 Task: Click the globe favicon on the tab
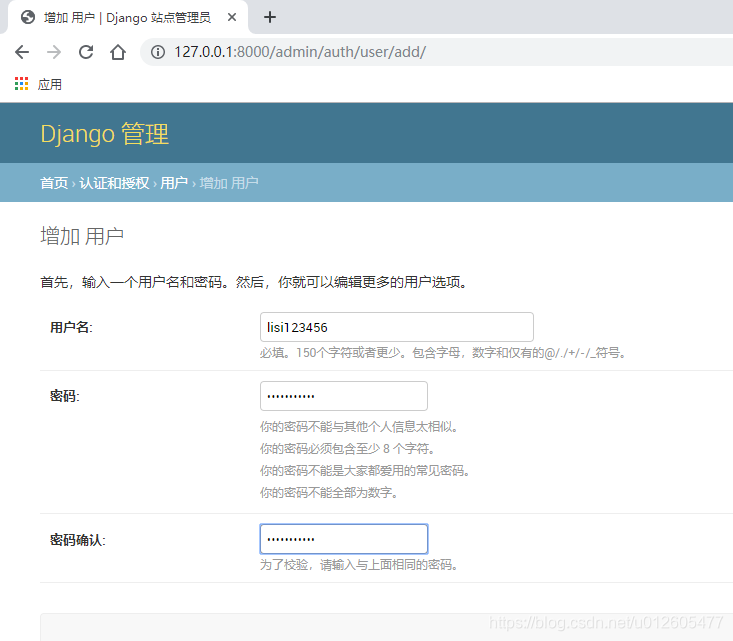point(28,17)
